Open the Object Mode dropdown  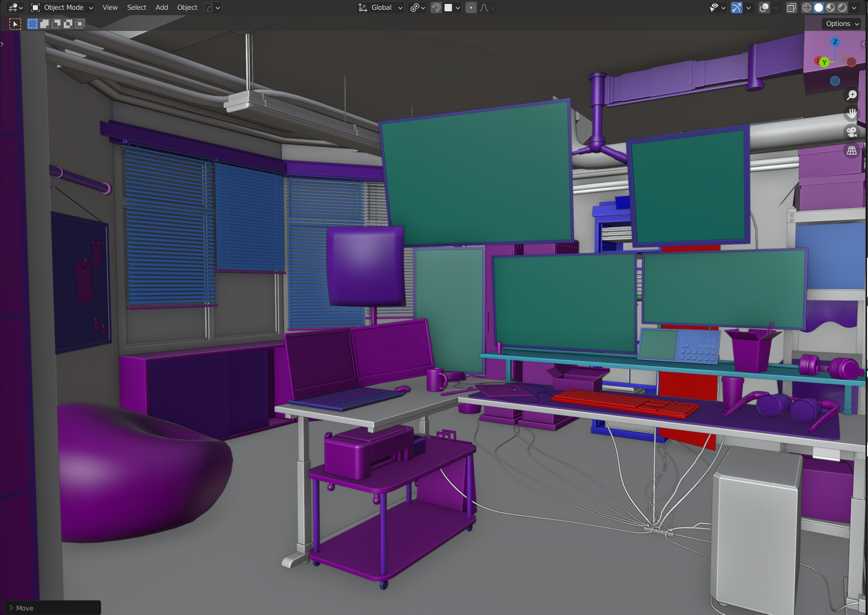pyautogui.click(x=62, y=7)
